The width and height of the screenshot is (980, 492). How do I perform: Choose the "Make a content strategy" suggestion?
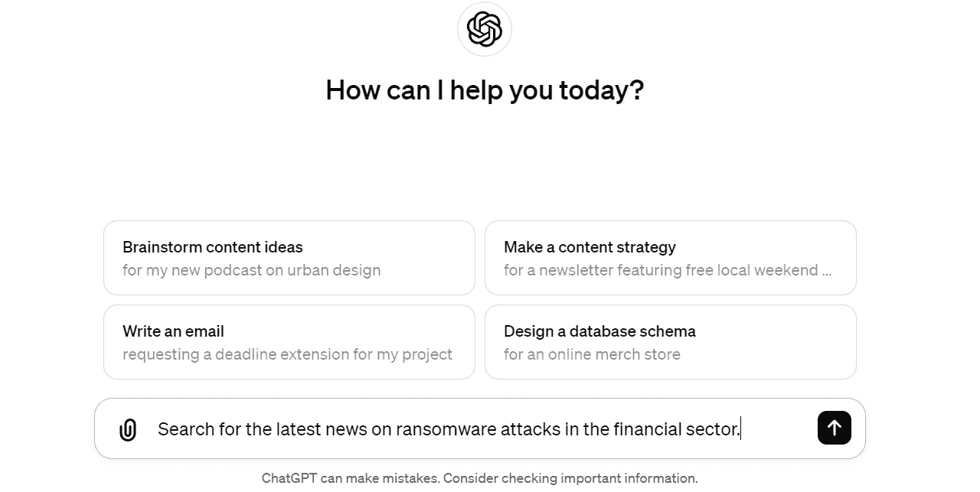point(671,258)
